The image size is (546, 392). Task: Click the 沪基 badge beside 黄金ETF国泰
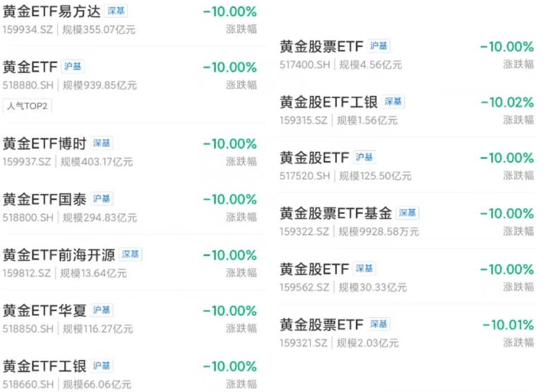102,199
